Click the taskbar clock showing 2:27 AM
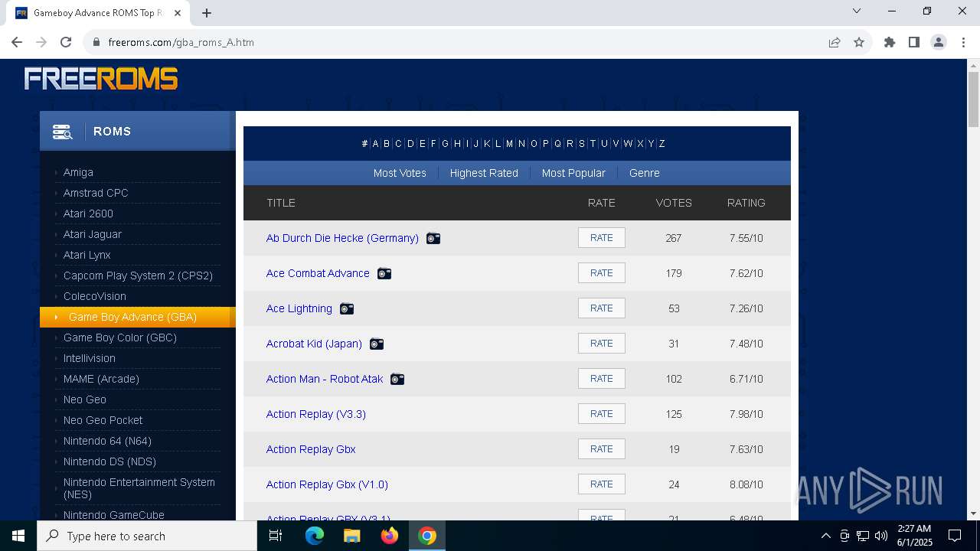Screen dimensions: 980x551 coord(914,536)
